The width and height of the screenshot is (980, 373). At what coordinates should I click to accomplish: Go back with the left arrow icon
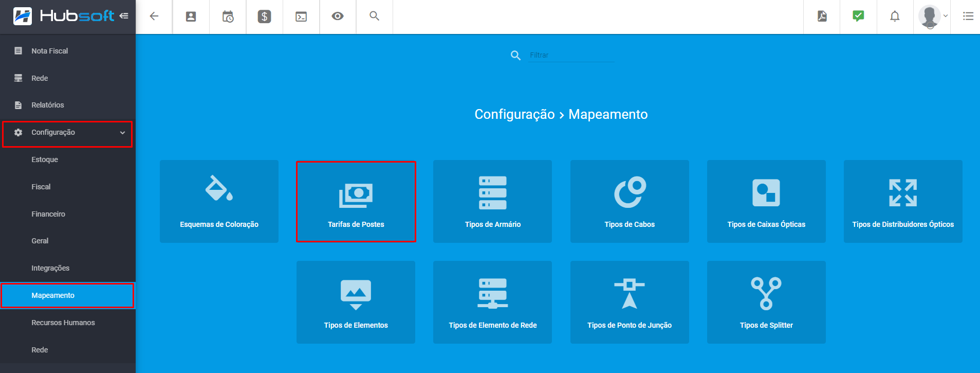[x=154, y=16]
